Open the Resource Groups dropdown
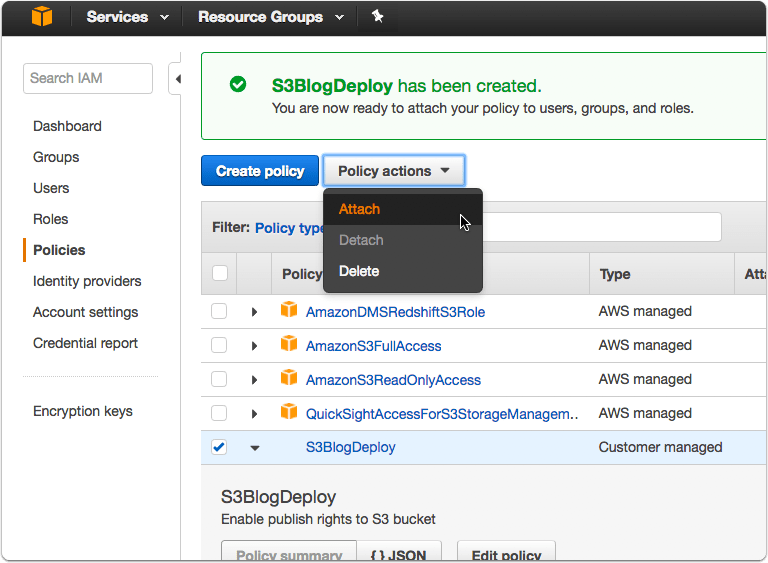This screenshot has width=768, height=563. [271, 17]
